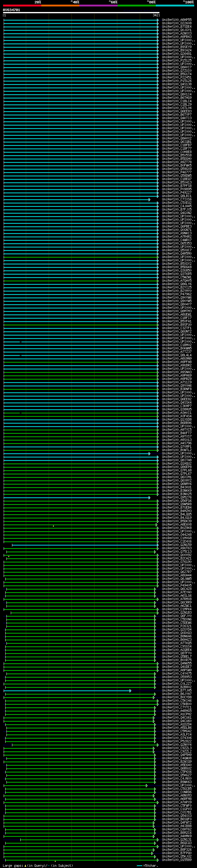Select hit label UniRef100_Q8ITA8
The image size is (197, 868).
tap(177, 460)
